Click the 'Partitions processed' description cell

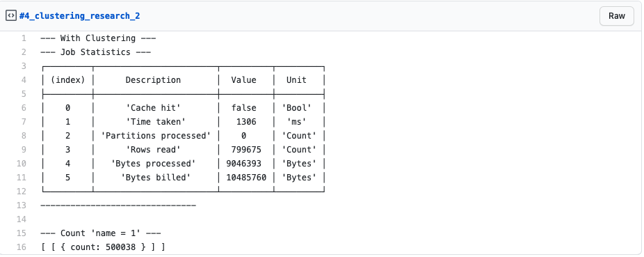coord(156,136)
